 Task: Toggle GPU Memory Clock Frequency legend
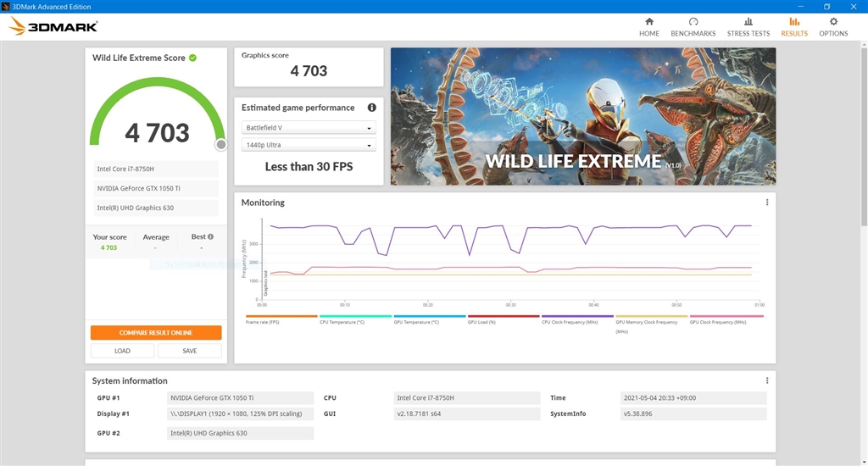652,325
